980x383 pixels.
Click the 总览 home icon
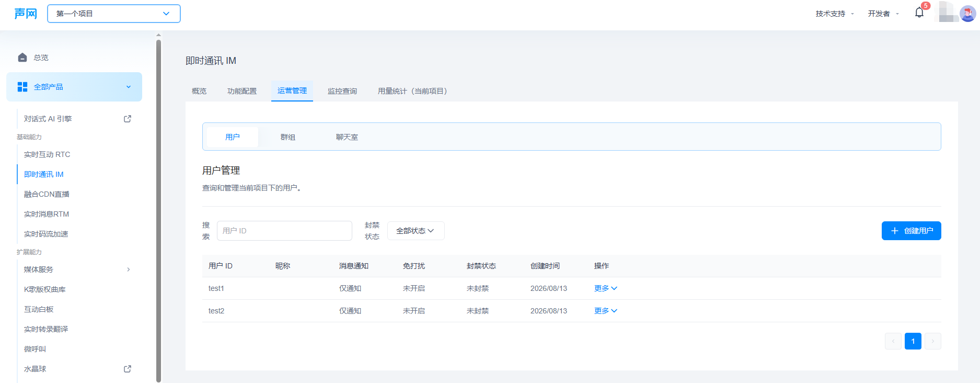[x=22, y=58]
